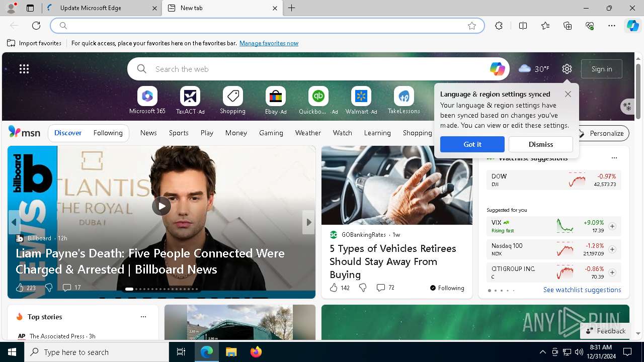
Task: Open the TaxACT quick link
Action: tap(190, 101)
